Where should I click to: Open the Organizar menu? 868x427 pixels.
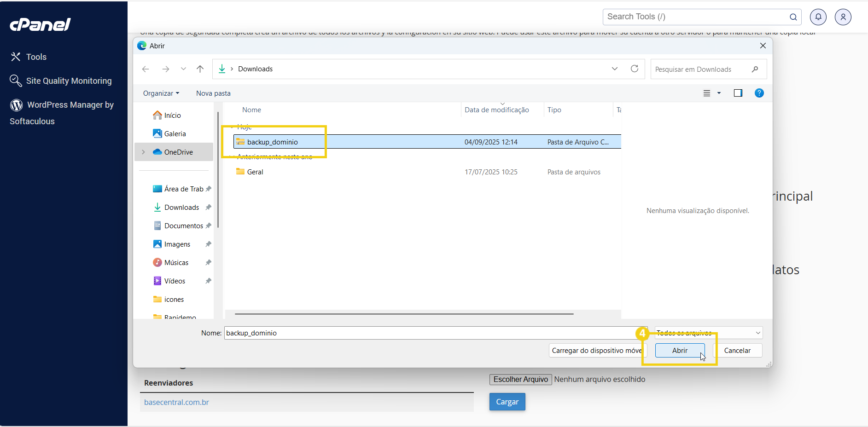[160, 93]
